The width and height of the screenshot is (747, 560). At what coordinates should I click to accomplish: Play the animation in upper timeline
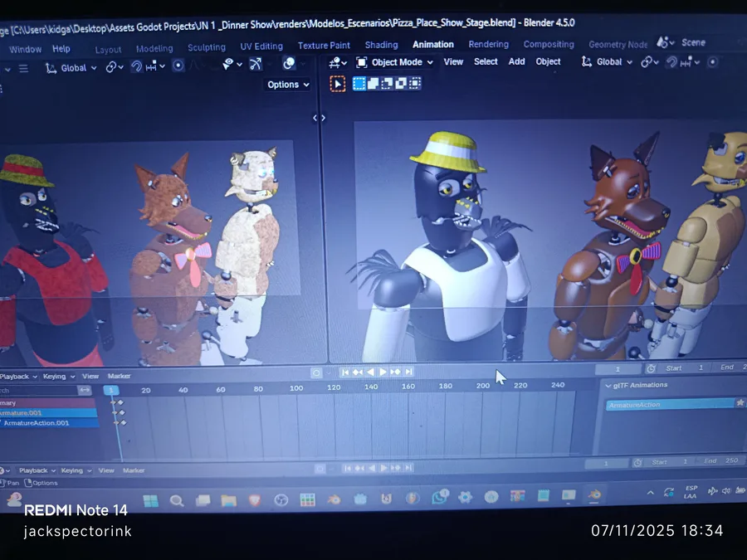(x=383, y=372)
